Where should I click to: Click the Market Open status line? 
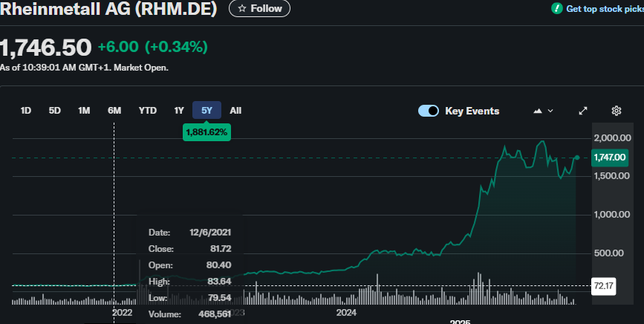coord(84,68)
